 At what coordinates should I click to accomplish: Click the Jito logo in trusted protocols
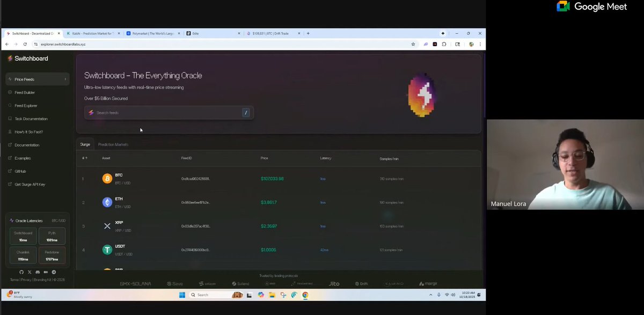[x=334, y=283]
